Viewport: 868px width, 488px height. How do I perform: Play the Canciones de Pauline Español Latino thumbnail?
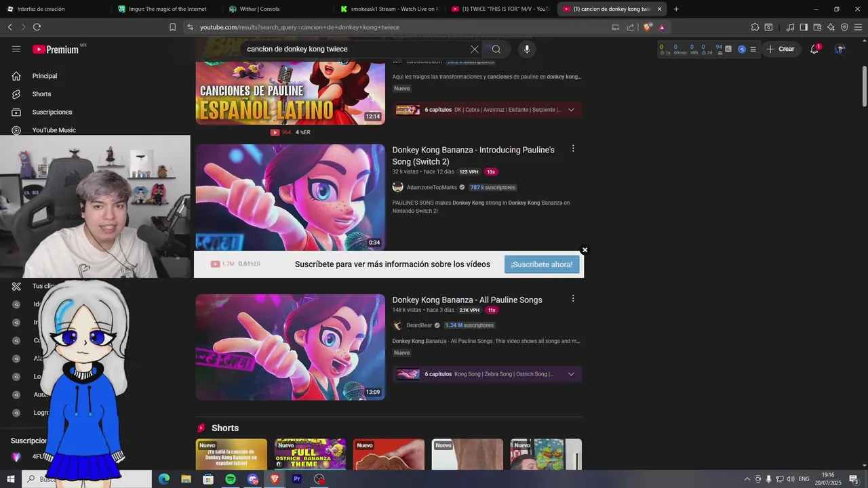(290, 92)
